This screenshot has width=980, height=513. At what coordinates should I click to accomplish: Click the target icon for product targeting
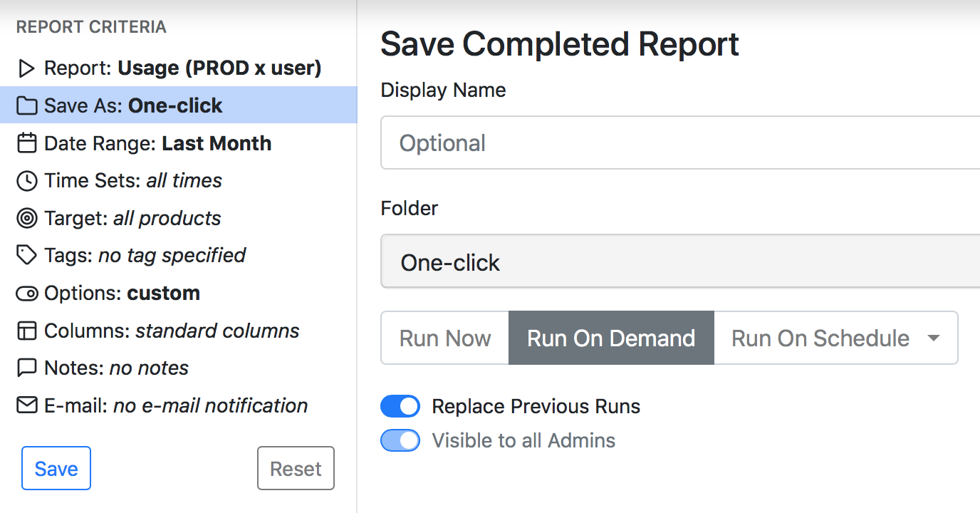click(x=26, y=218)
